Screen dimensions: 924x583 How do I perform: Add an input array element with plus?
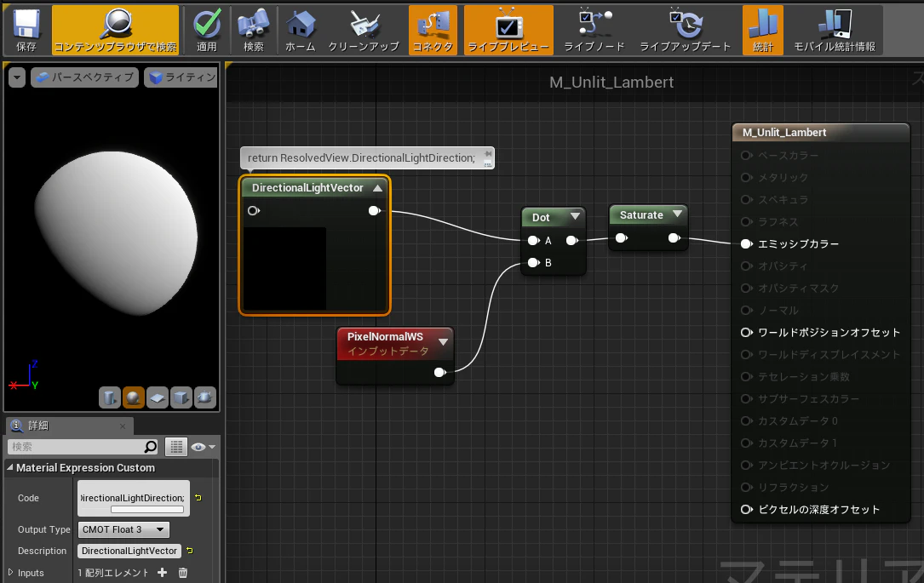[162, 573]
